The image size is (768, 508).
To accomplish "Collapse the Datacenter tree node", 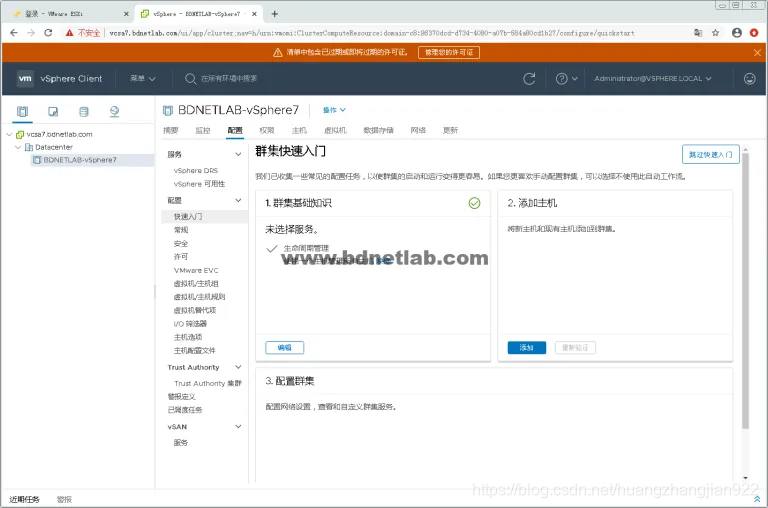I will (18, 147).
